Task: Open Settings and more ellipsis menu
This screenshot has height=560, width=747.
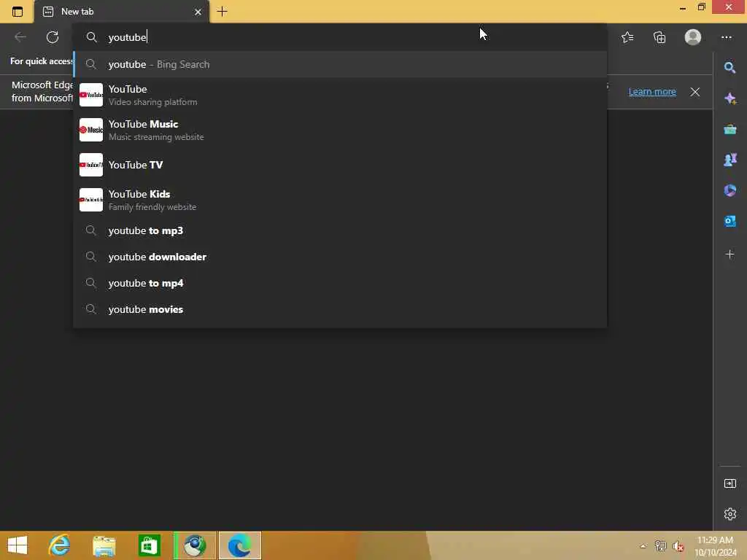Action: (726, 37)
